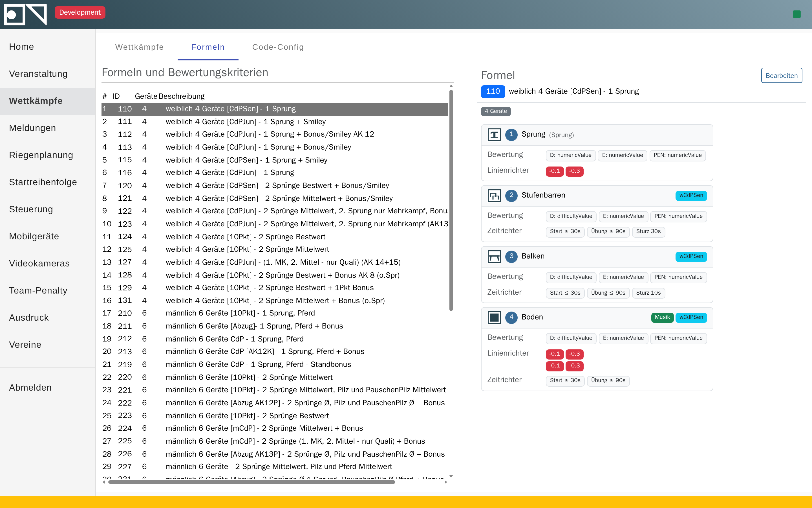The image size is (812, 508).
Task: Click Balken Sturz 10s chip
Action: tap(648, 293)
